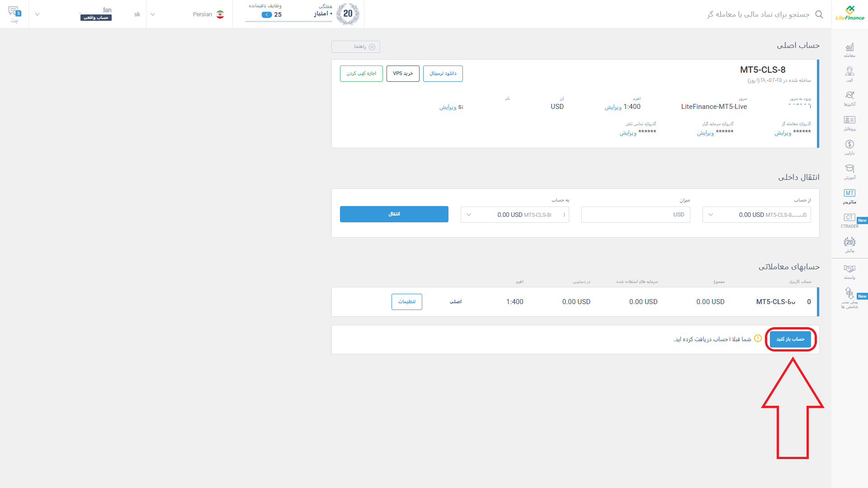Screen dimensions: 868x488
Task: Click the Buy VPS button
Action: tap(403, 74)
